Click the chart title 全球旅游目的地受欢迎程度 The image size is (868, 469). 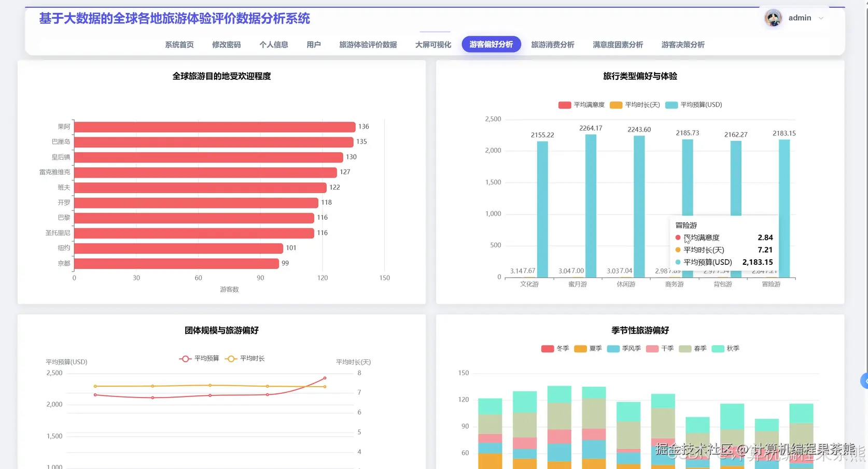[x=221, y=76]
